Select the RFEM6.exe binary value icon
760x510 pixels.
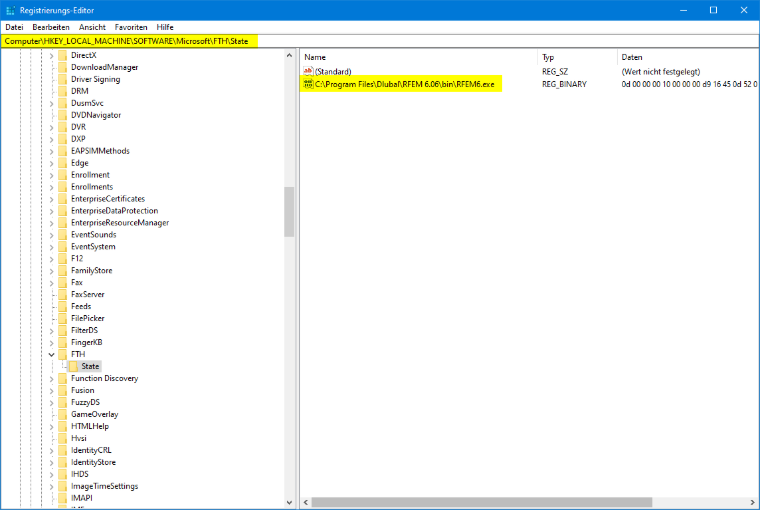click(x=308, y=84)
